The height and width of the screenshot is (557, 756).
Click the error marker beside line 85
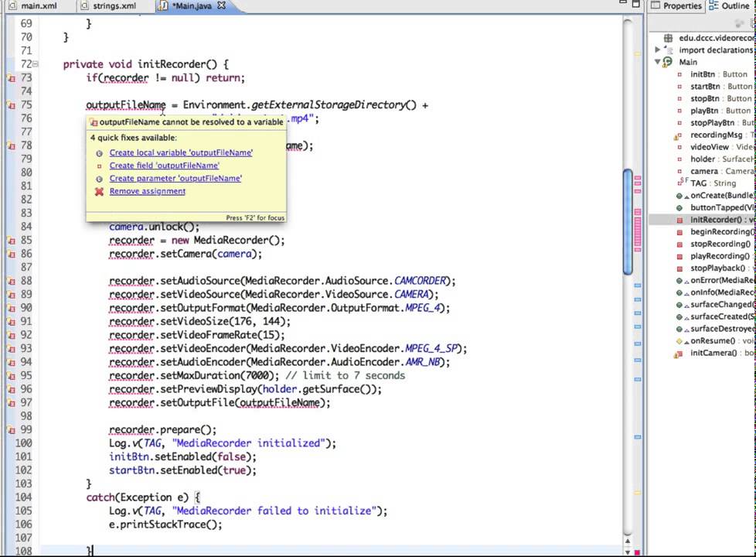click(x=12, y=241)
